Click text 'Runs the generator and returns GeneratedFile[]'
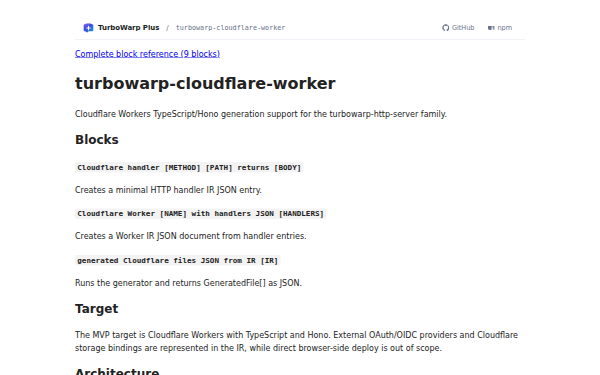 [x=170, y=283]
